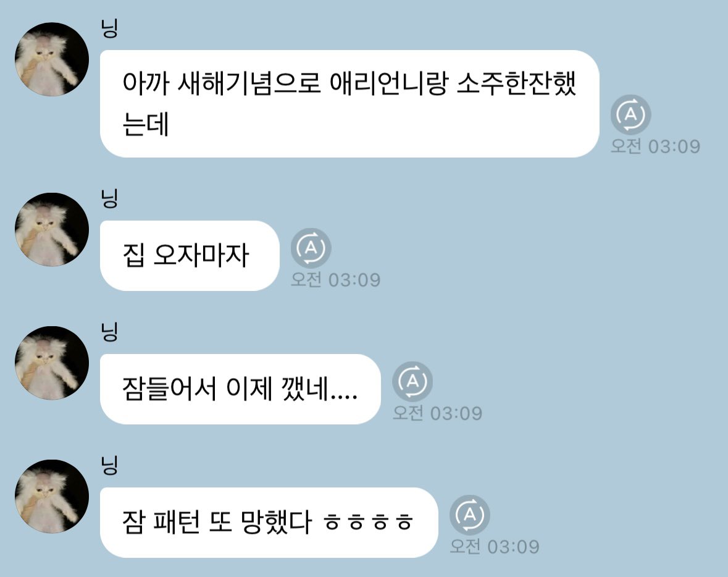Tap translate icon beside '잠들어서 이제 깼네' message

click(412, 381)
